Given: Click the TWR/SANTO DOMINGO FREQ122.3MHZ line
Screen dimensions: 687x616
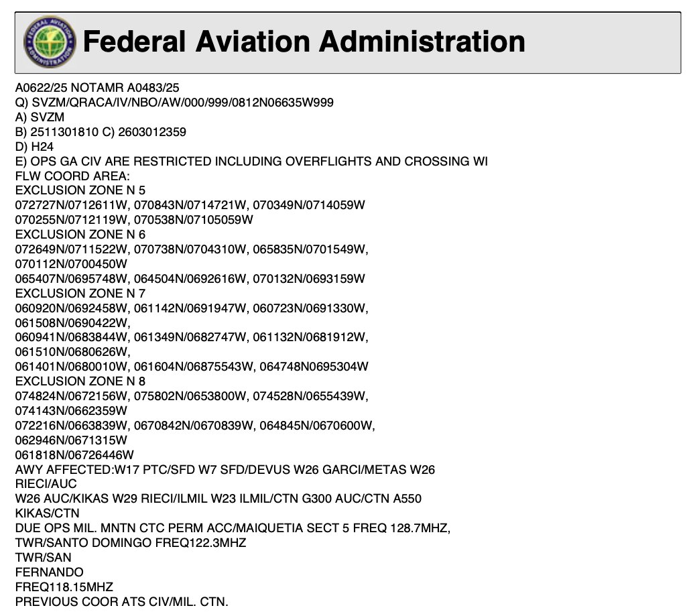Looking at the screenshot, I should [x=131, y=543].
